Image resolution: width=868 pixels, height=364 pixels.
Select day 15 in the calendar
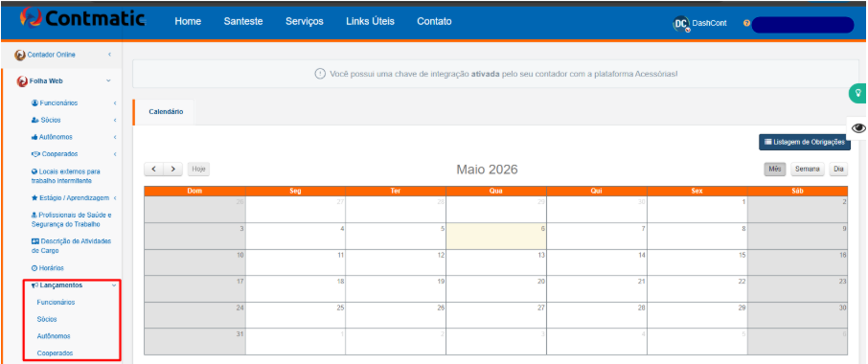coord(697,262)
